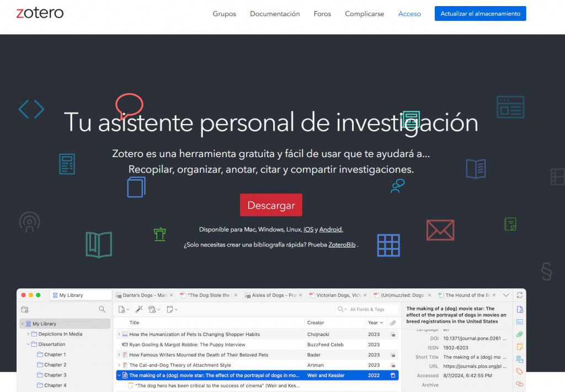Open the green Attachments paperclip side icon
This screenshot has width=565, height=392.
click(x=520, y=335)
